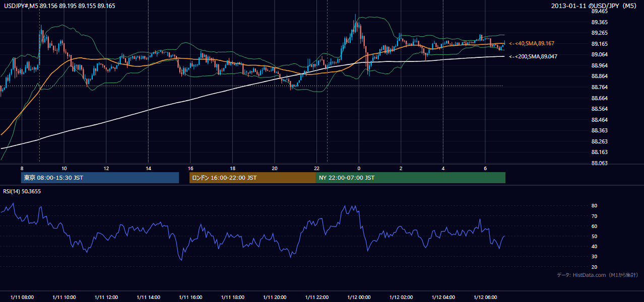Image resolution: width=644 pixels, height=302 pixels.
Task: Select the NY 22:00-07:00 JST session bar
Action: (x=411, y=178)
